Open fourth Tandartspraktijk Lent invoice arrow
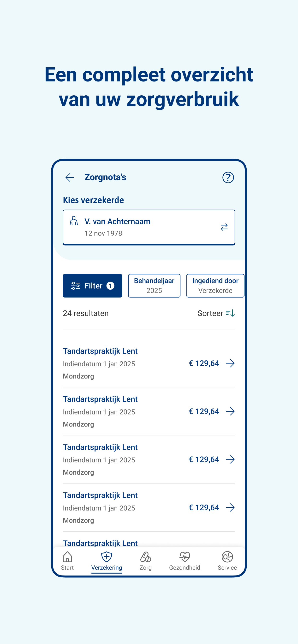The image size is (298, 644). coord(230,507)
